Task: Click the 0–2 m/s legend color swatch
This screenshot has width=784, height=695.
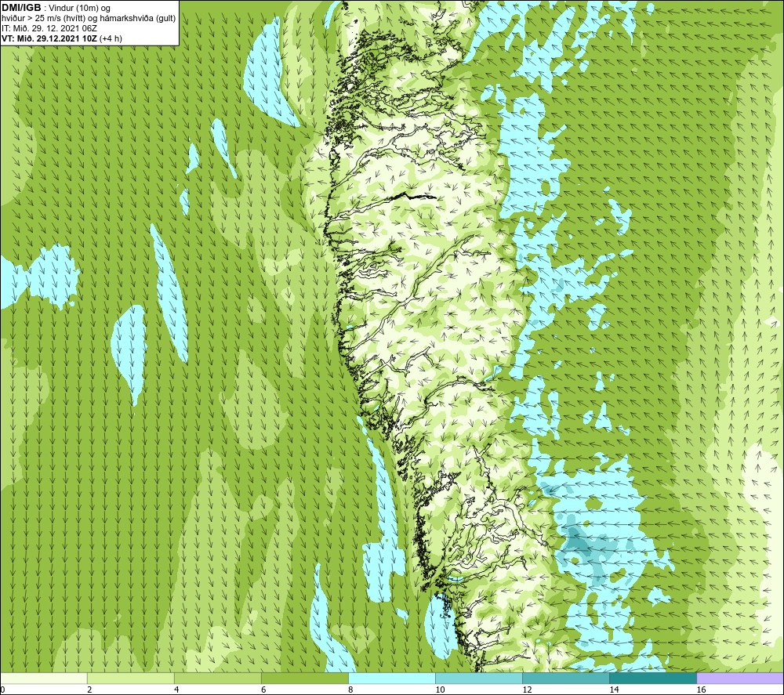Action: pos(43,678)
